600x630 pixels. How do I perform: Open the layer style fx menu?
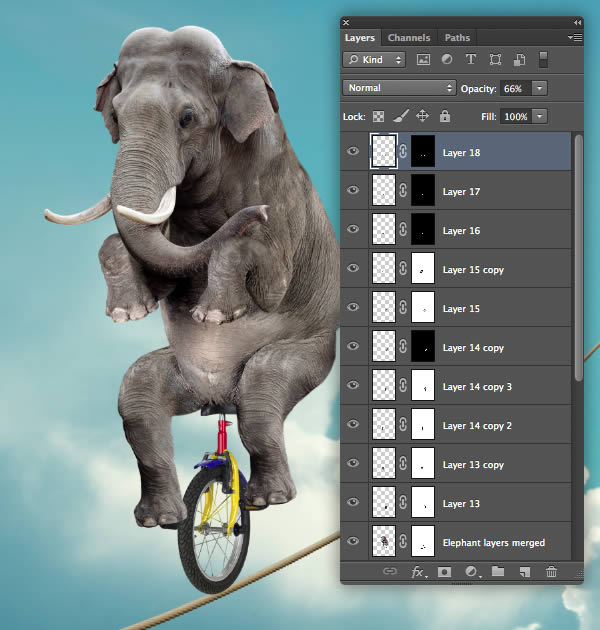click(x=419, y=572)
